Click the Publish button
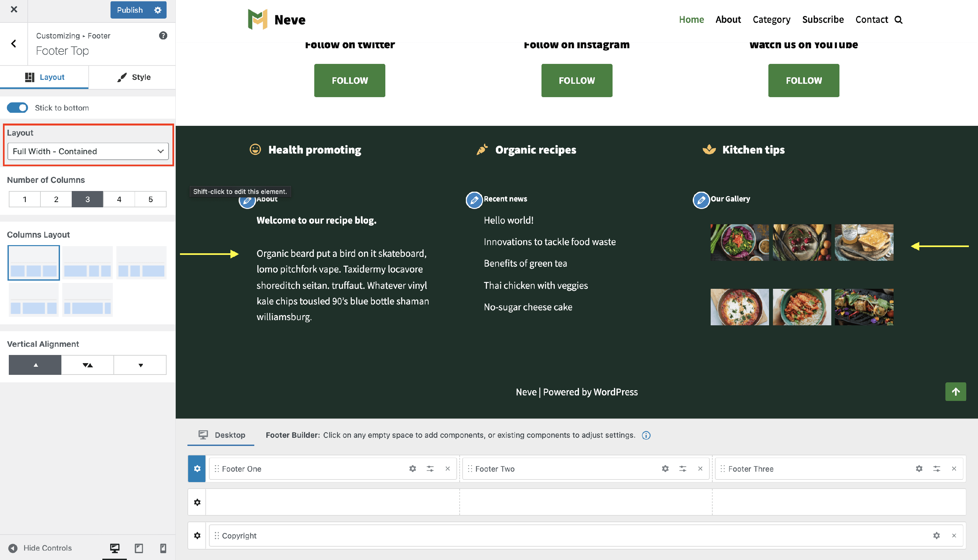The image size is (978, 560). pos(130,10)
